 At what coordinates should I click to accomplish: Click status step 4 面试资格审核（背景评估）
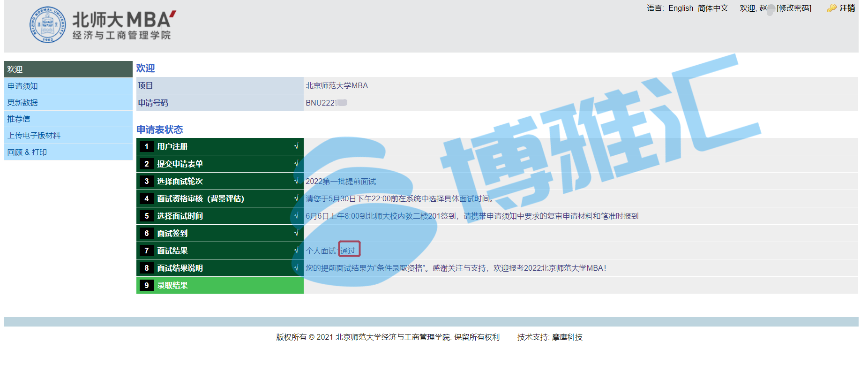[220, 198]
